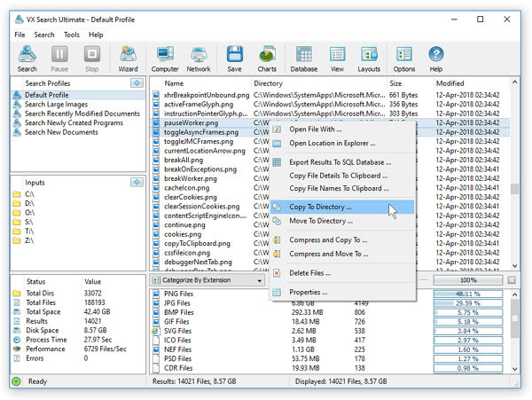
Task: Save results with the Save icon
Action: click(234, 59)
